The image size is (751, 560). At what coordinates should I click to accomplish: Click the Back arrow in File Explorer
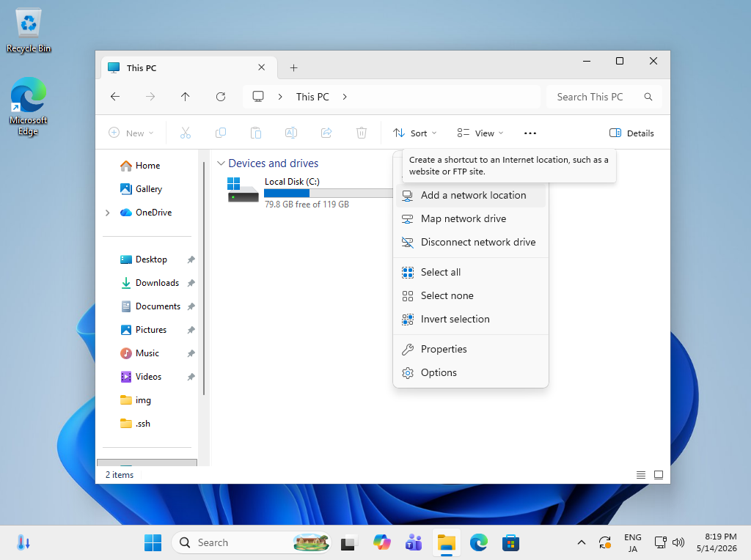coord(115,97)
